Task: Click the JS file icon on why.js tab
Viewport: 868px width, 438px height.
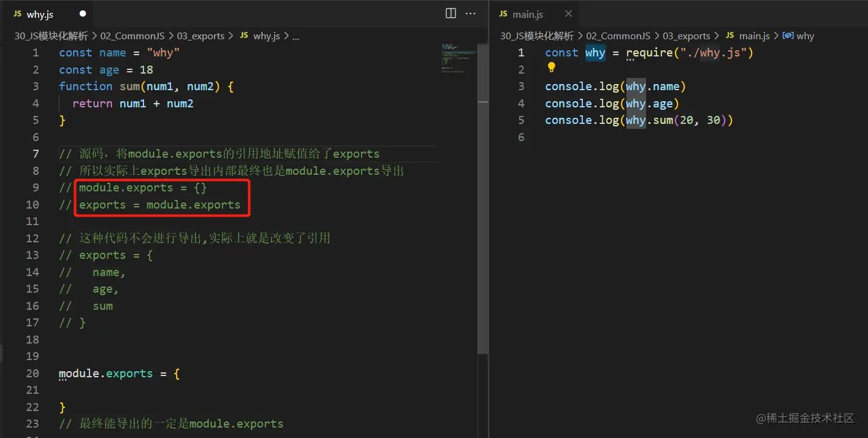Action: coord(18,13)
